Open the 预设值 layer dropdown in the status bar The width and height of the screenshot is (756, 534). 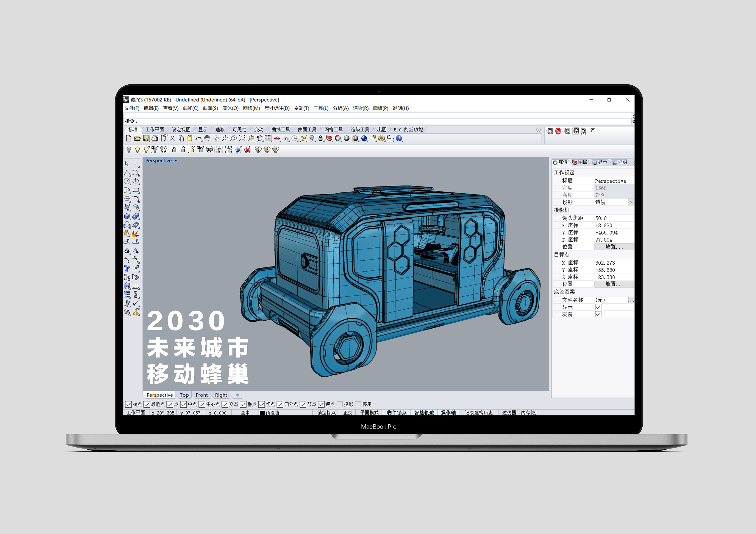tap(272, 413)
